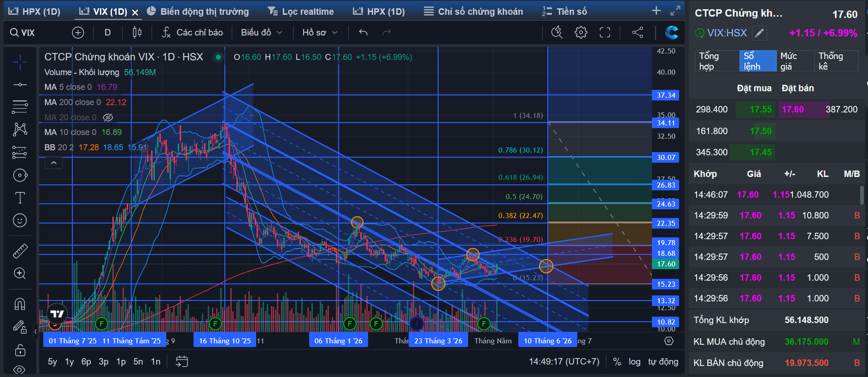The image size is (868, 377).
Task: Set the time range to 3p
Action: pos(104,362)
